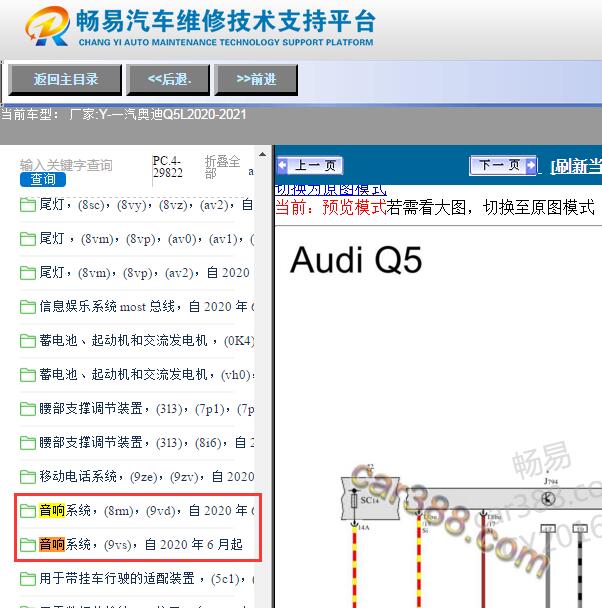
Task: Select 用于带挂车行驶的适配装置, (5c1) entry
Action: point(147,579)
